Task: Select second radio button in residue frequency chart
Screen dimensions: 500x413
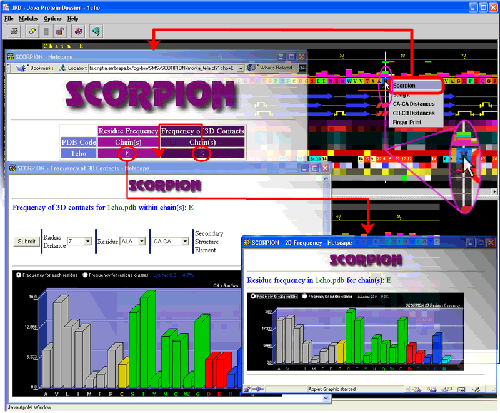Action: pos(304,296)
